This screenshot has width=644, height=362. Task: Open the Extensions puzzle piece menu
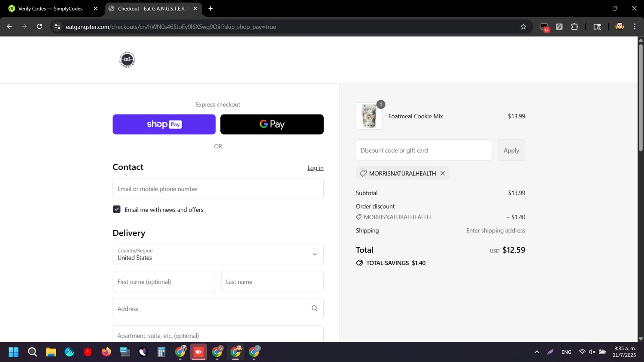(574, 27)
